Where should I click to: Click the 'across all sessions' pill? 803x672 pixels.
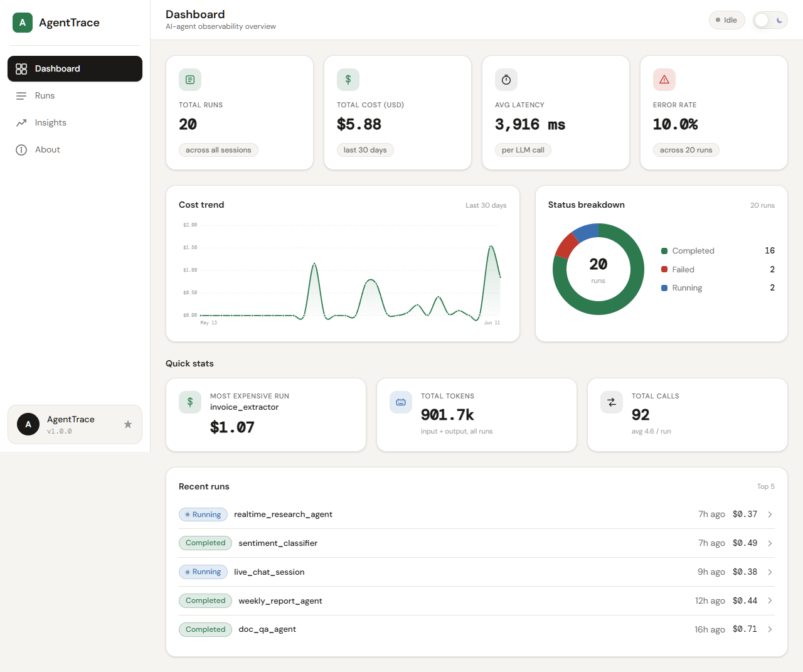coord(218,150)
